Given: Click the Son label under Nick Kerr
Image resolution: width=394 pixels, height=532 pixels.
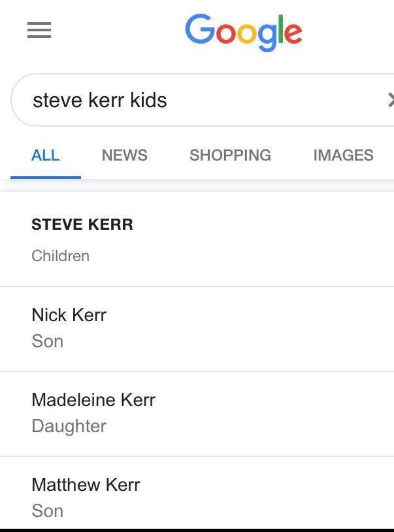Looking at the screenshot, I should click(x=47, y=341).
